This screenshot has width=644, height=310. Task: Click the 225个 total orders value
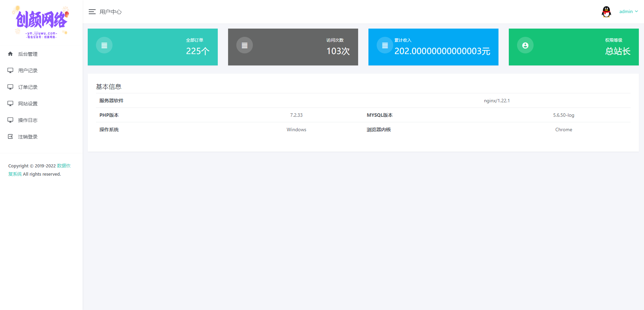tap(197, 51)
